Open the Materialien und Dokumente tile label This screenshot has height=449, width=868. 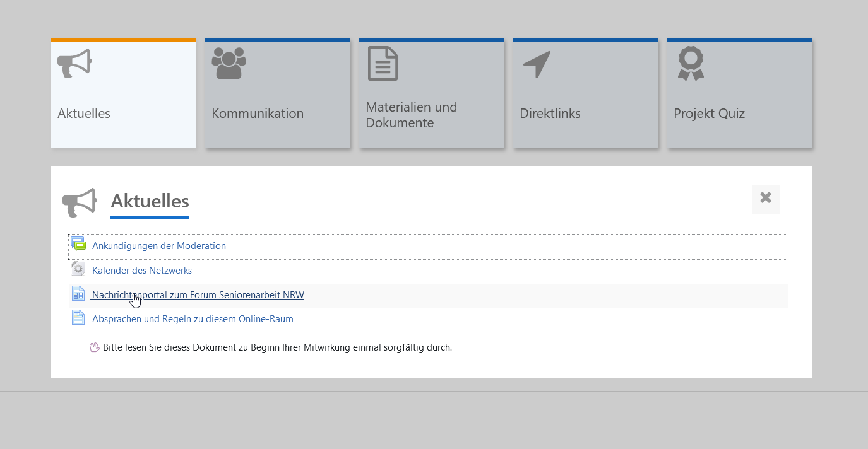click(x=412, y=115)
